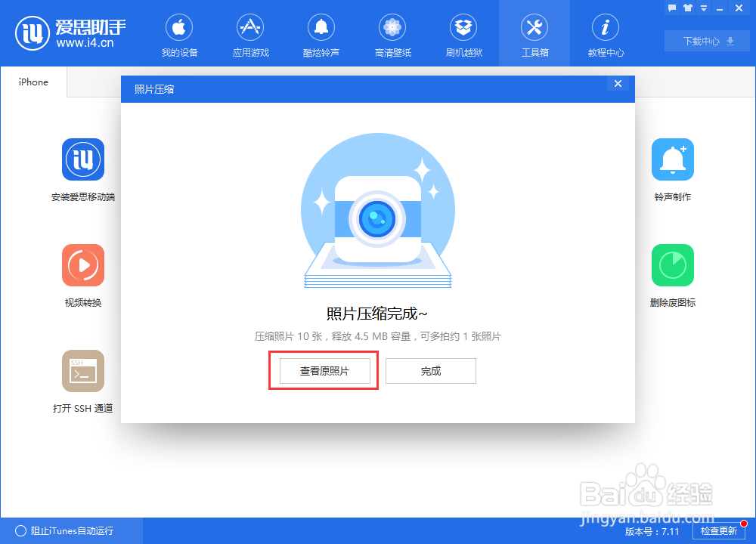Click 查看原照片 to view original photos
756x544 pixels.
pyautogui.click(x=324, y=370)
